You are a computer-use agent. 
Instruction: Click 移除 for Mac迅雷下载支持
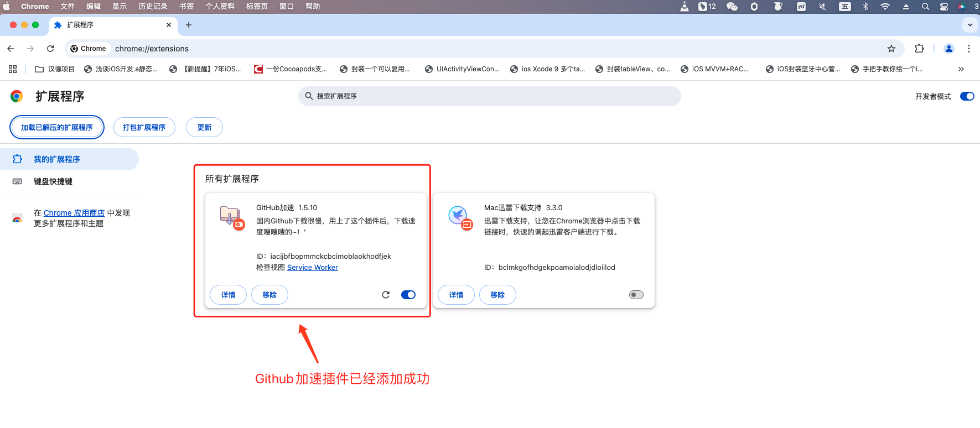(497, 295)
